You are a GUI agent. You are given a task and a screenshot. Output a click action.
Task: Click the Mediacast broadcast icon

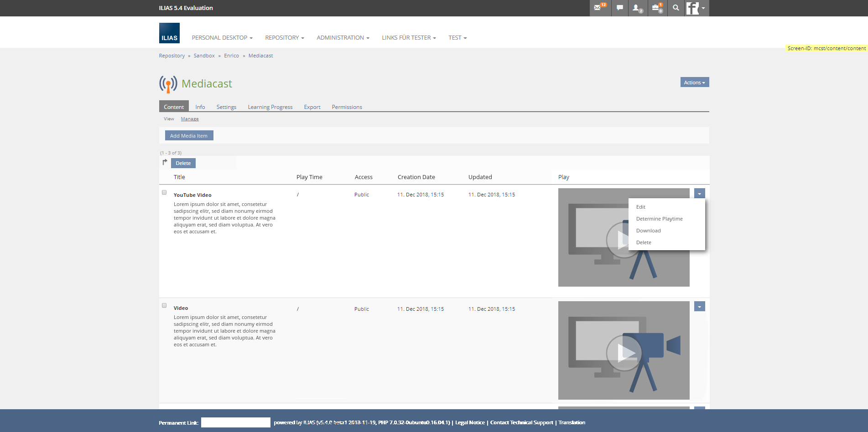tap(168, 84)
